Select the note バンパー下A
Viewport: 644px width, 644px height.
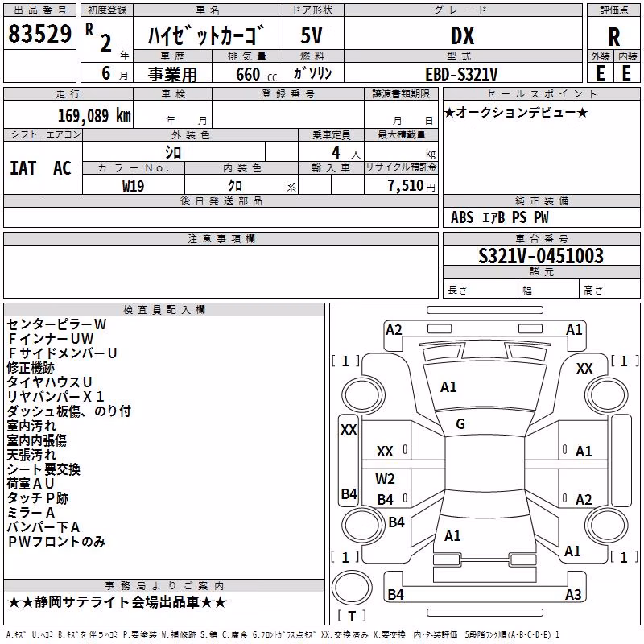(x=43, y=527)
